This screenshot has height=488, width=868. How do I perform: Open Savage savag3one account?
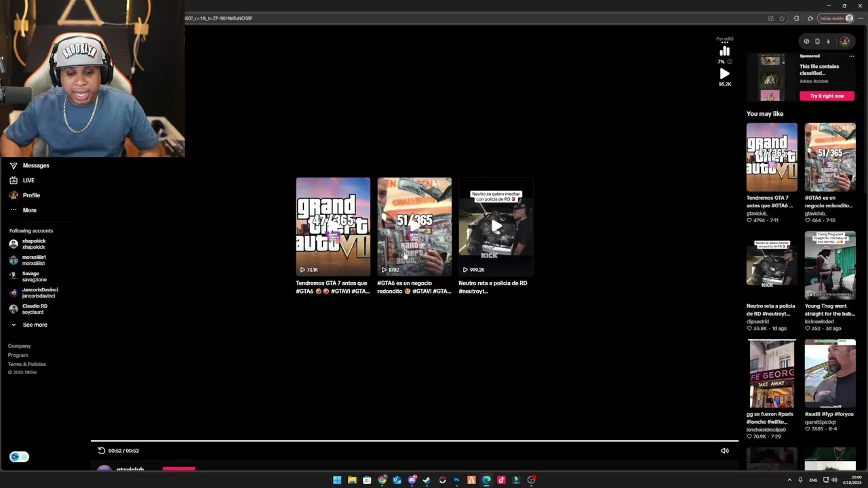[28, 277]
